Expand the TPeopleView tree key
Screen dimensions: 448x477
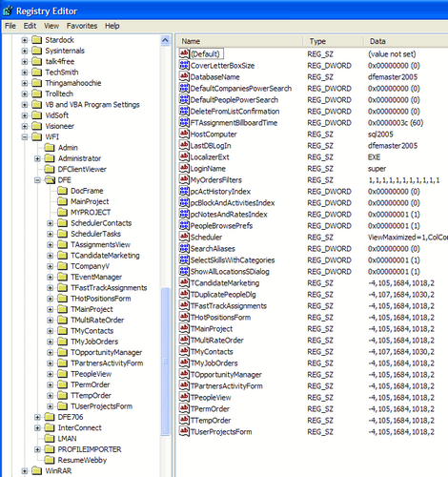[51, 374]
